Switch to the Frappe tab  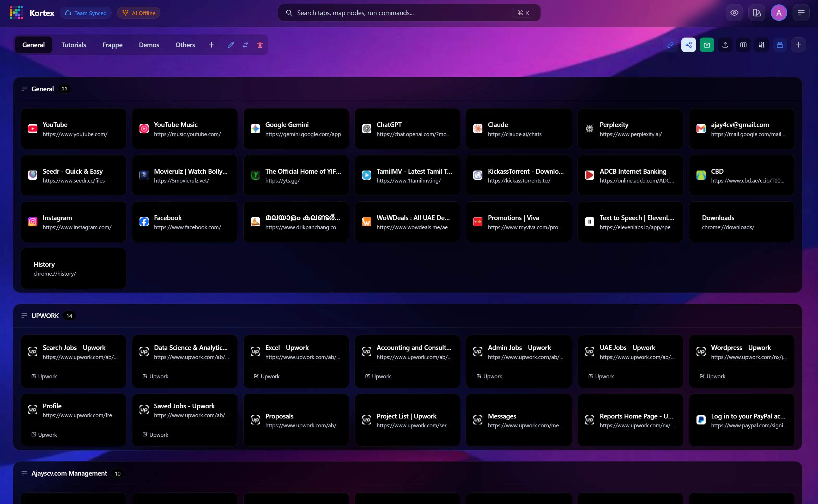pos(112,45)
